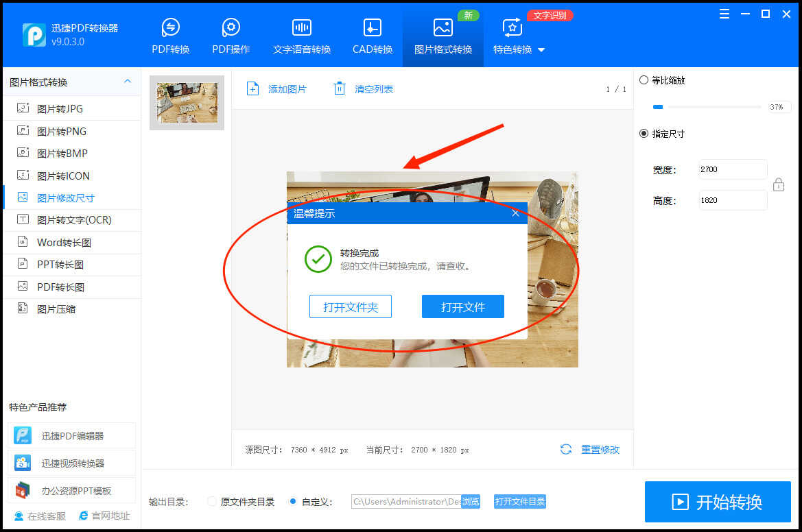Click 在线客服 link
The height and width of the screenshot is (532, 802).
pyautogui.click(x=40, y=516)
